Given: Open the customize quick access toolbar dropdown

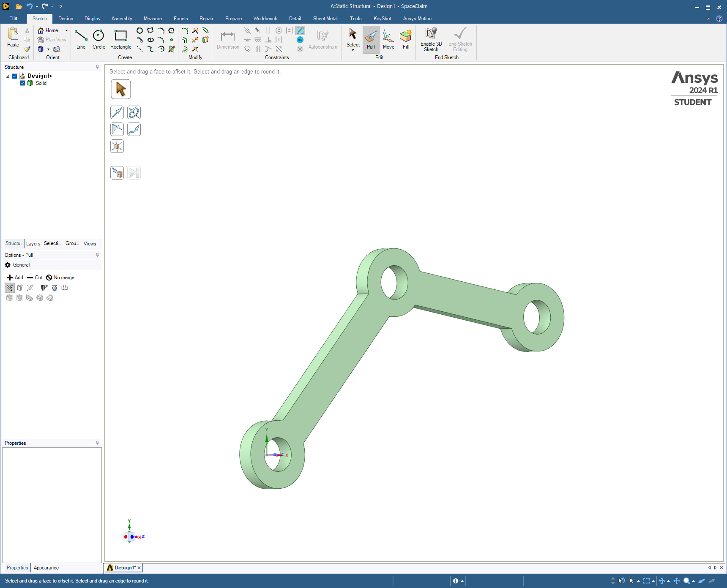Looking at the screenshot, I should (60, 6).
